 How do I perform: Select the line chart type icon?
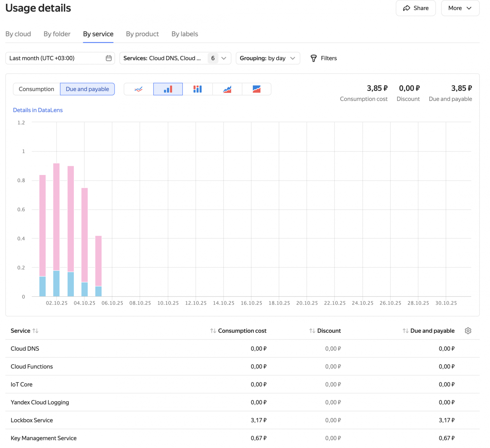(139, 89)
